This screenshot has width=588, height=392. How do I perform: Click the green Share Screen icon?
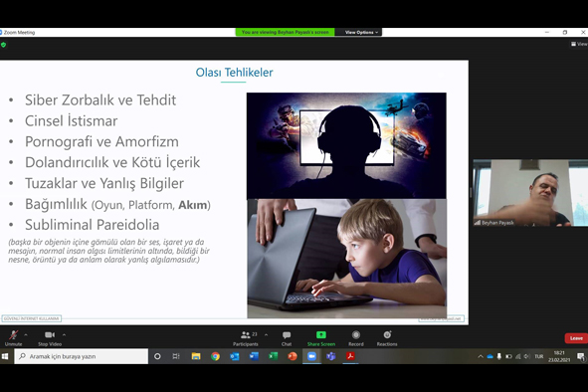(321, 335)
